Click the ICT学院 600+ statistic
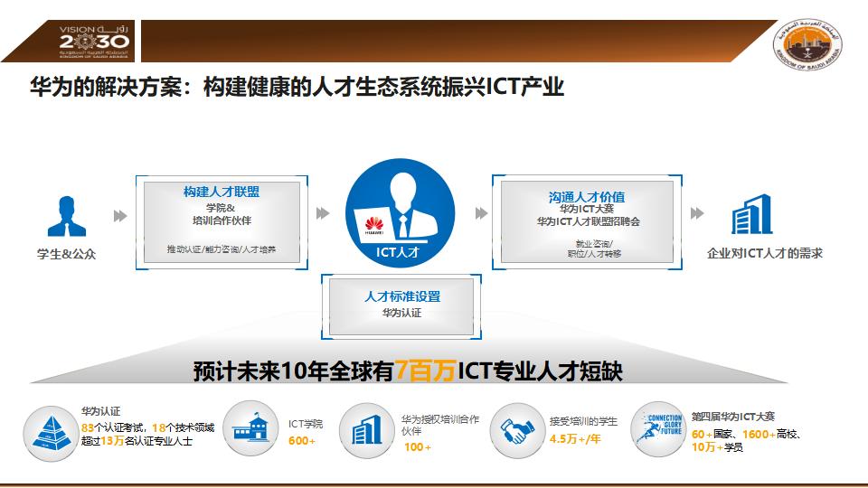The height and width of the screenshot is (488, 868). (x=305, y=432)
